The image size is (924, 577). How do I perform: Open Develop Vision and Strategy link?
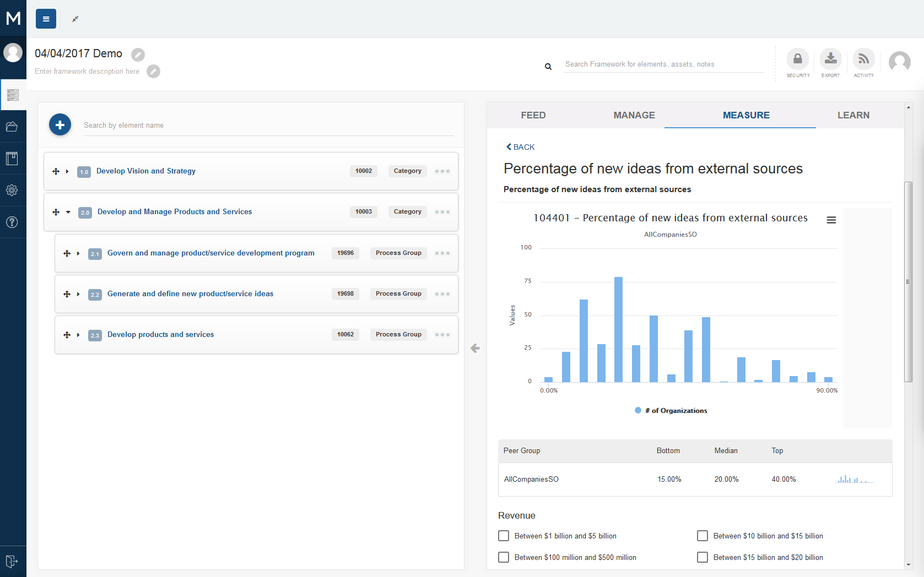coord(146,171)
